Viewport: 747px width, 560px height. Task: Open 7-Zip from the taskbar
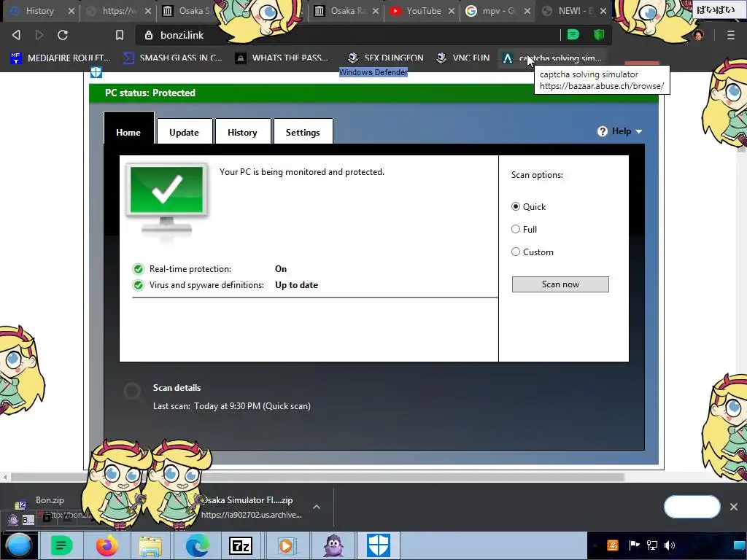[x=241, y=545]
